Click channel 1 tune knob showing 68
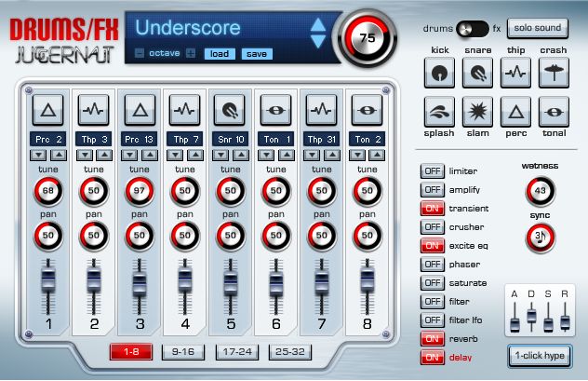The width and height of the screenshot is (588, 381). [x=48, y=191]
